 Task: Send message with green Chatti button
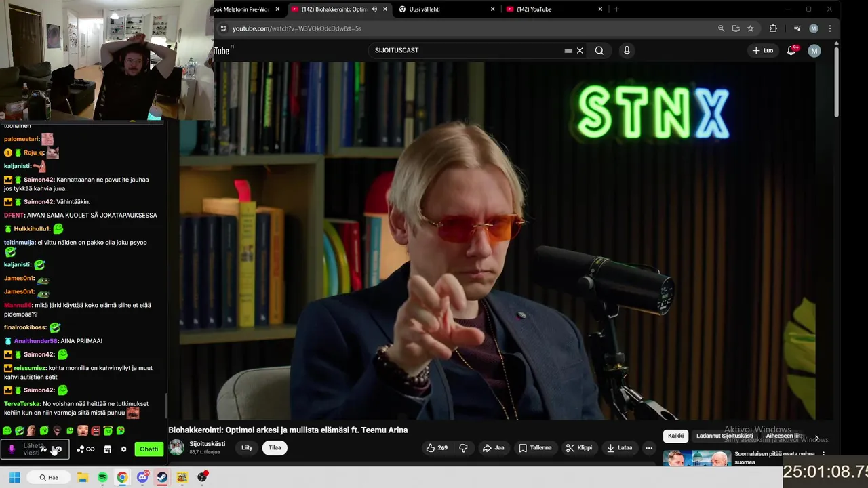149,449
